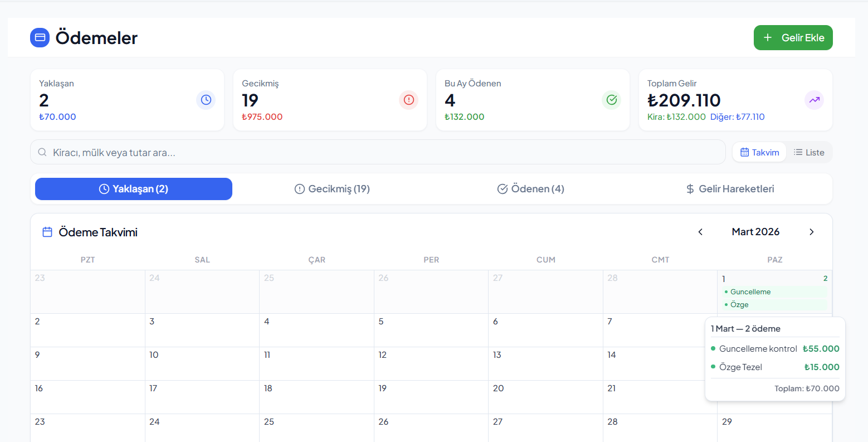Click the green checkmark icon in Bu Ay Ödenen
This screenshot has width=868, height=442.
(x=612, y=100)
